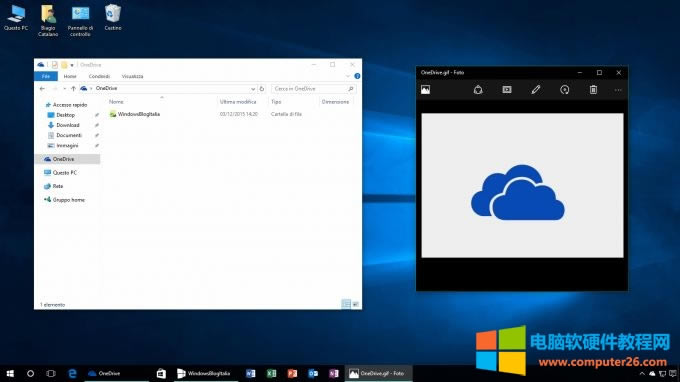The width and height of the screenshot is (680, 382).
Task: Expand the address bar history dropdown
Action: (x=253, y=89)
